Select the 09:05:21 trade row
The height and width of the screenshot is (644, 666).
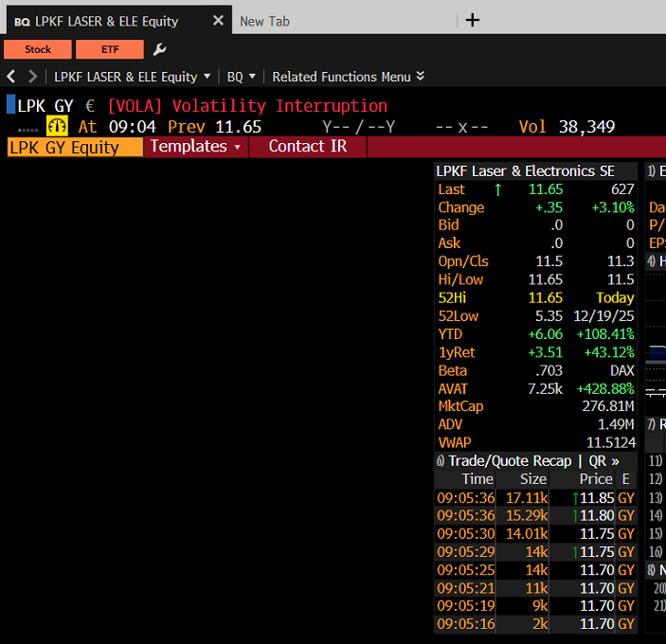[535, 588]
